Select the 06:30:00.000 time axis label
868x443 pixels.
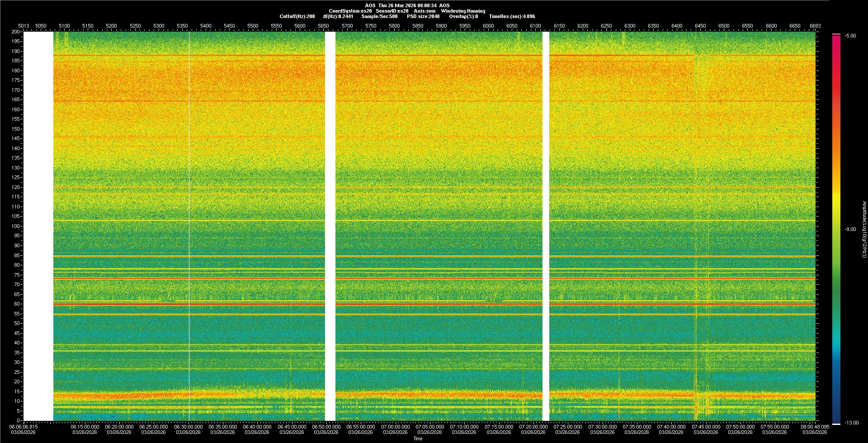pyautogui.click(x=188, y=427)
